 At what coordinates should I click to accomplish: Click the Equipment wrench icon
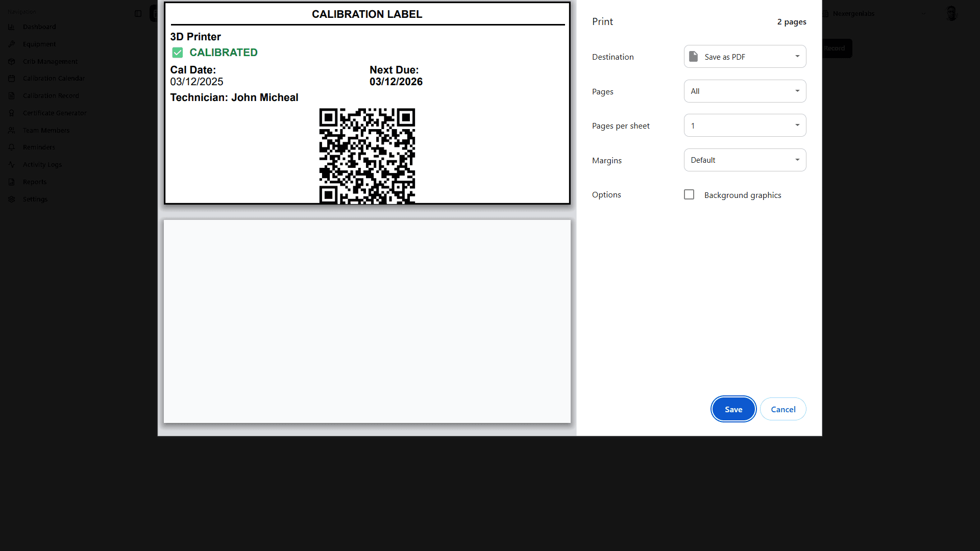click(x=11, y=44)
